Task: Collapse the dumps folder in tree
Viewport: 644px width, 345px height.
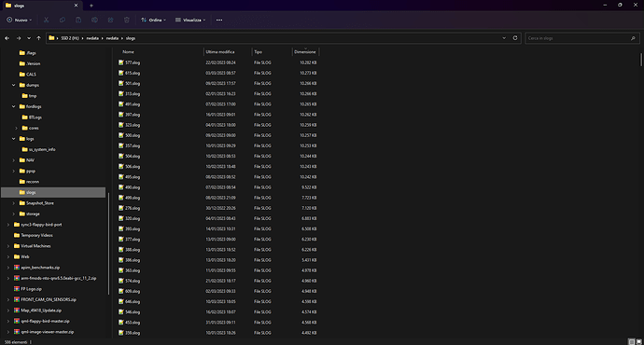Action: click(14, 85)
